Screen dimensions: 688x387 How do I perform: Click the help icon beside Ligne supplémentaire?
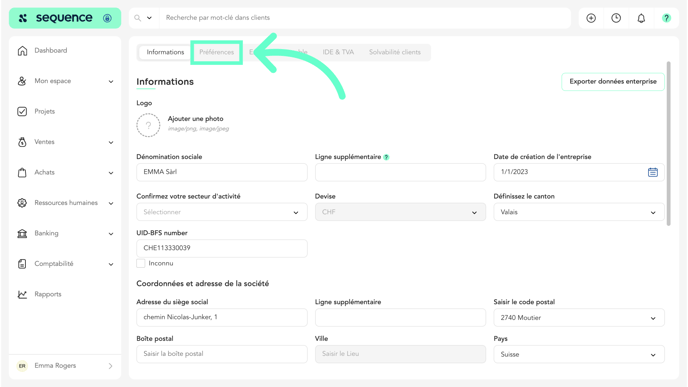click(x=386, y=157)
